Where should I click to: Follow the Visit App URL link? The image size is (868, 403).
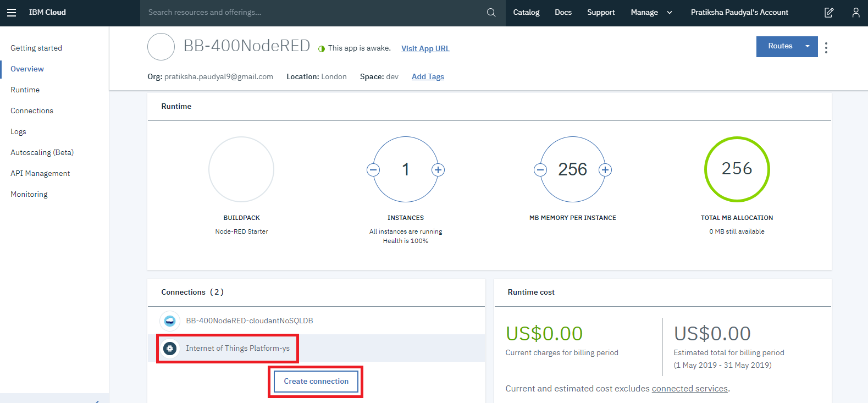tap(425, 48)
